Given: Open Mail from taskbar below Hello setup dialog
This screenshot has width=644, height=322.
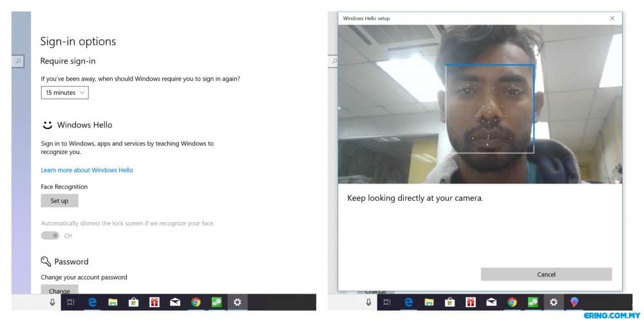Looking at the screenshot, I should [491, 303].
